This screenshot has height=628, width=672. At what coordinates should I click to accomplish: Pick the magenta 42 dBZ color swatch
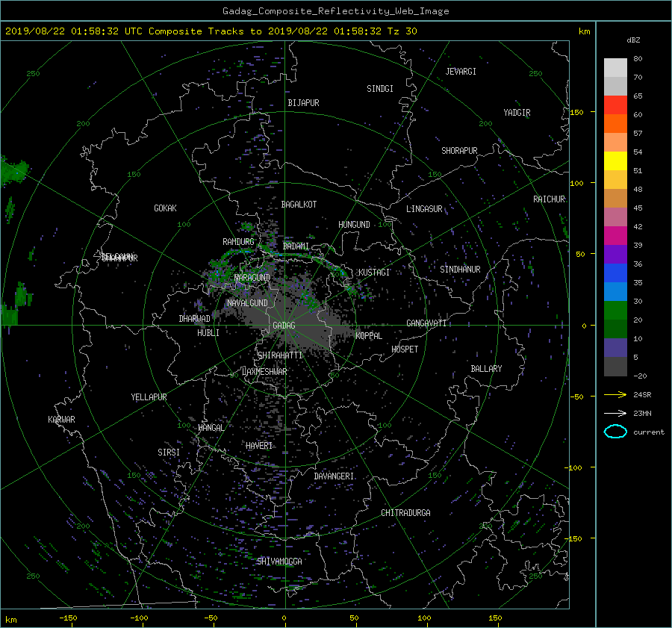coord(615,235)
